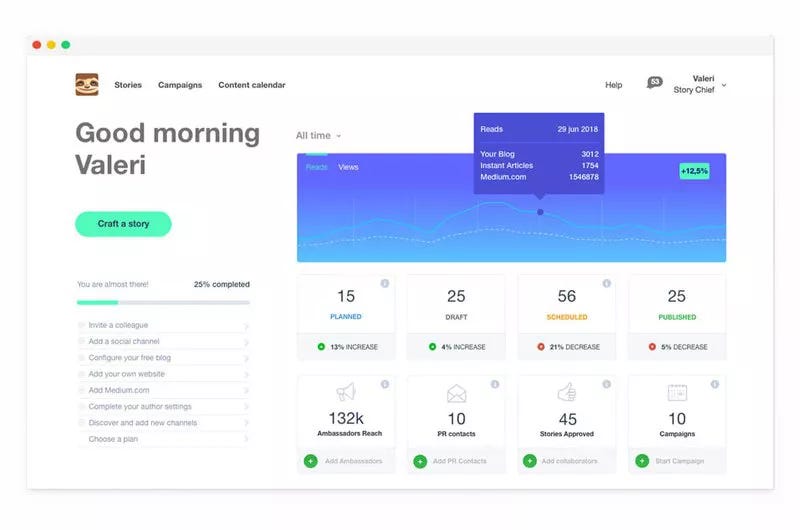This screenshot has height=530, width=800.
Task: Click the Add collaborators link
Action: coord(569,461)
